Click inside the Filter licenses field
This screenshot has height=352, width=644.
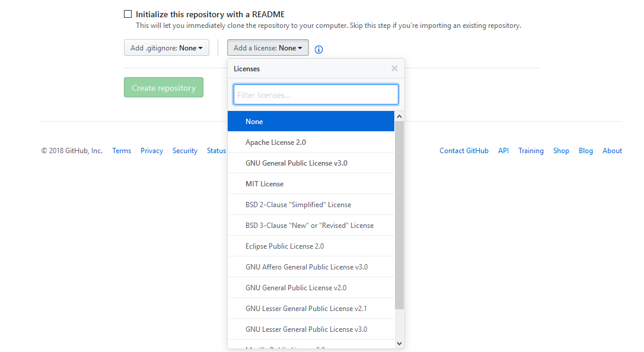315,94
